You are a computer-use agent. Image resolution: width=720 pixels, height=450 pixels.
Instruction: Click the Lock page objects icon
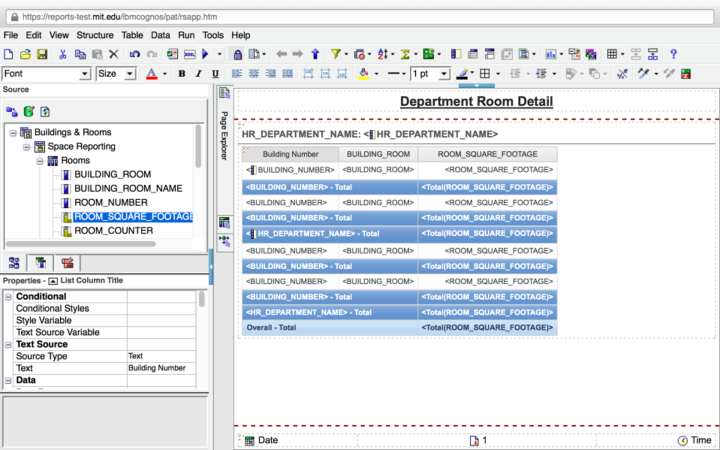click(238, 54)
